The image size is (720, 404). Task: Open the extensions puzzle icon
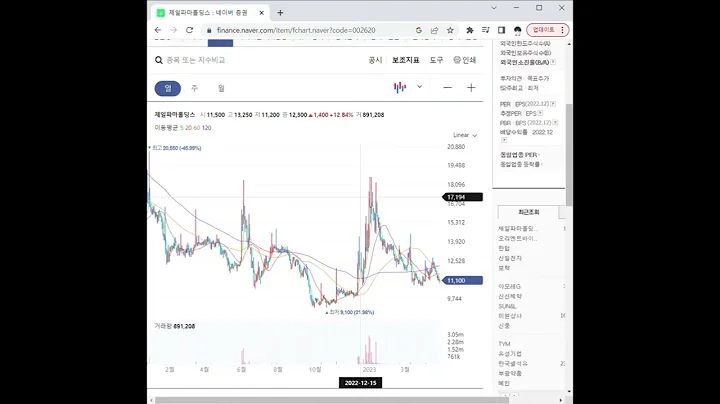coord(470,30)
